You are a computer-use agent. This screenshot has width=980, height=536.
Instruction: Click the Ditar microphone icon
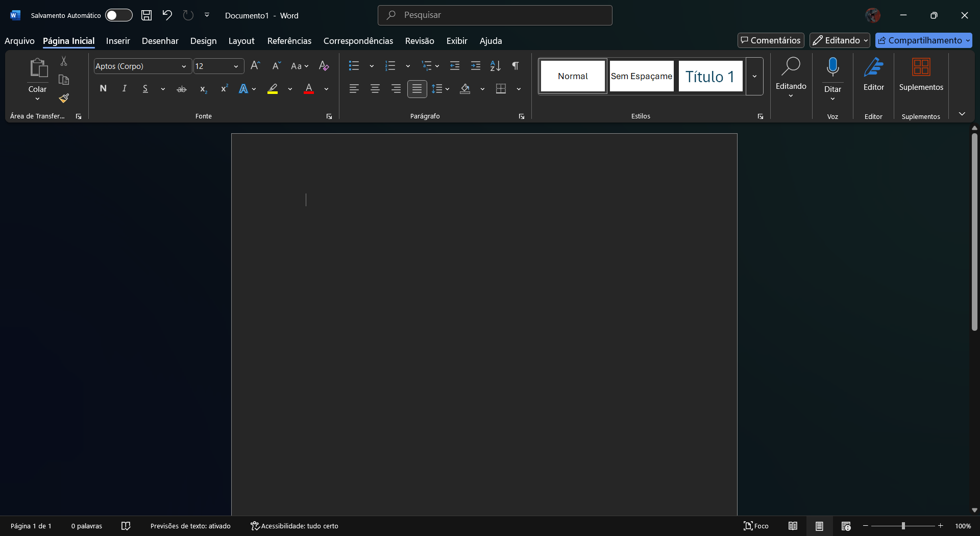pos(833,68)
